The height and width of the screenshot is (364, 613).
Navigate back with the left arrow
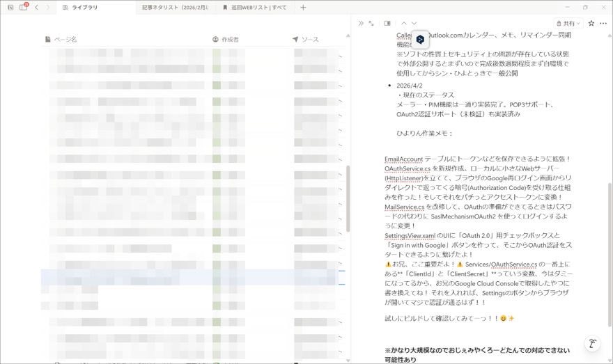[x=37, y=8]
